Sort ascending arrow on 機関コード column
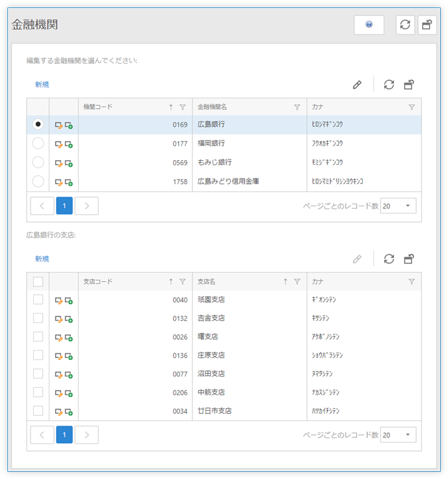Viewport: 448px width, 479px height. point(171,107)
